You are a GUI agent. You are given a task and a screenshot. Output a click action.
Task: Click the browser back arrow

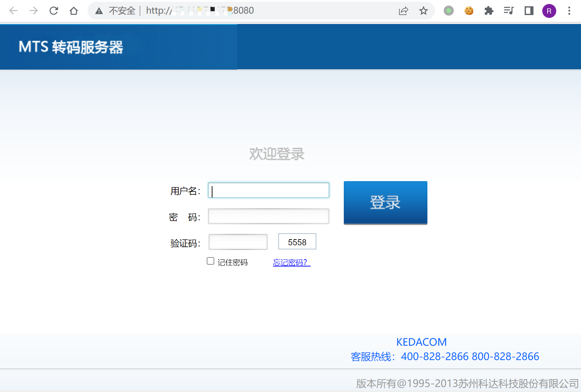pos(14,11)
